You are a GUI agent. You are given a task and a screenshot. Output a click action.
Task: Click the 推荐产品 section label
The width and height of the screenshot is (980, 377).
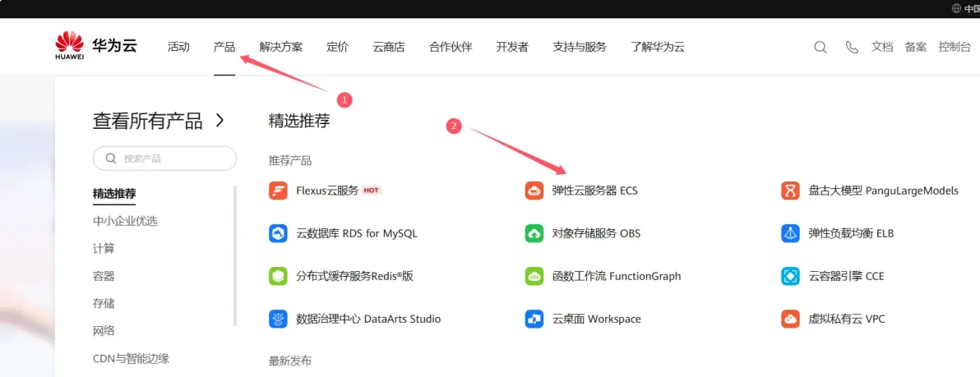point(290,161)
